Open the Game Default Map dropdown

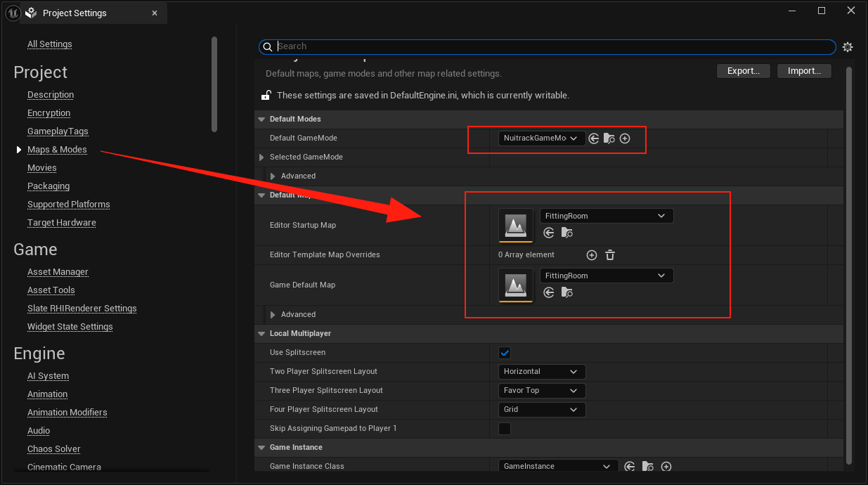pos(607,276)
